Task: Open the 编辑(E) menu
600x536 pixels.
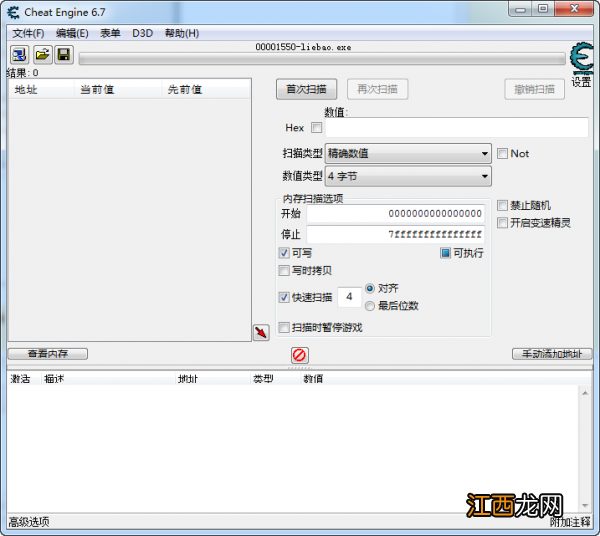Action: 72,33
